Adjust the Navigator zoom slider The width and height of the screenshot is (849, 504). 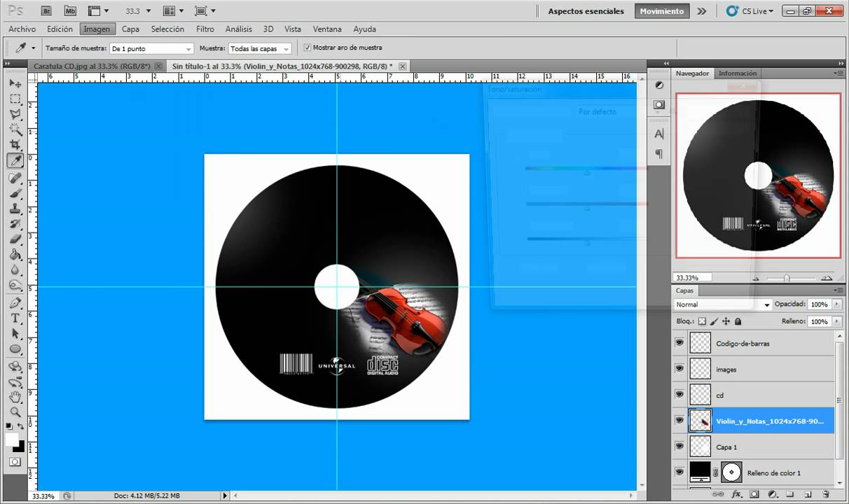tap(787, 278)
